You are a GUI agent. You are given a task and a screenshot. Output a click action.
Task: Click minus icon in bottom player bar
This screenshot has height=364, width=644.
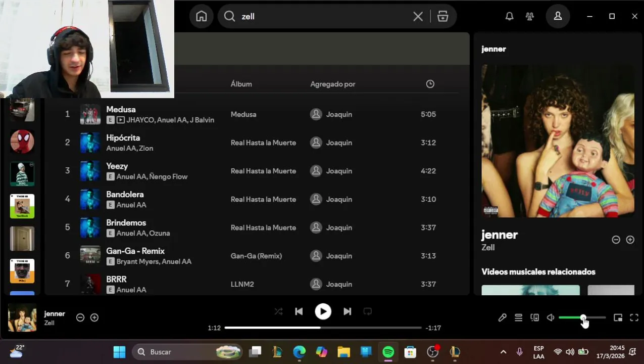click(x=80, y=317)
